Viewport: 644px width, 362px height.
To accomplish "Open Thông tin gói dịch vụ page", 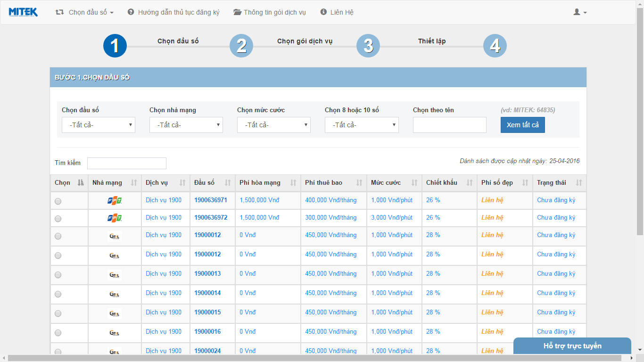I will (x=270, y=12).
